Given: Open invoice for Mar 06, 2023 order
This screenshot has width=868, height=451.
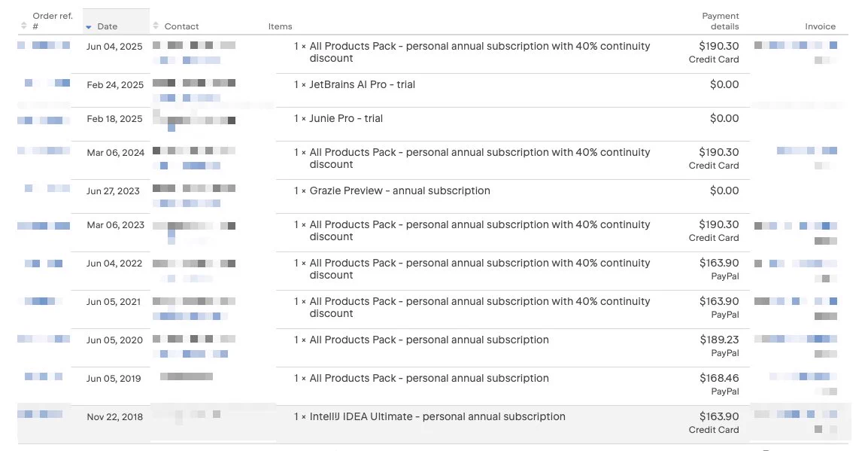Looking at the screenshot, I should click(x=796, y=226).
